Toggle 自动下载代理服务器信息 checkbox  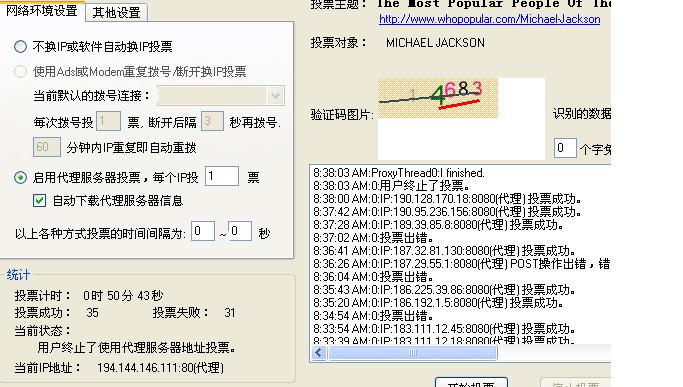(40, 200)
